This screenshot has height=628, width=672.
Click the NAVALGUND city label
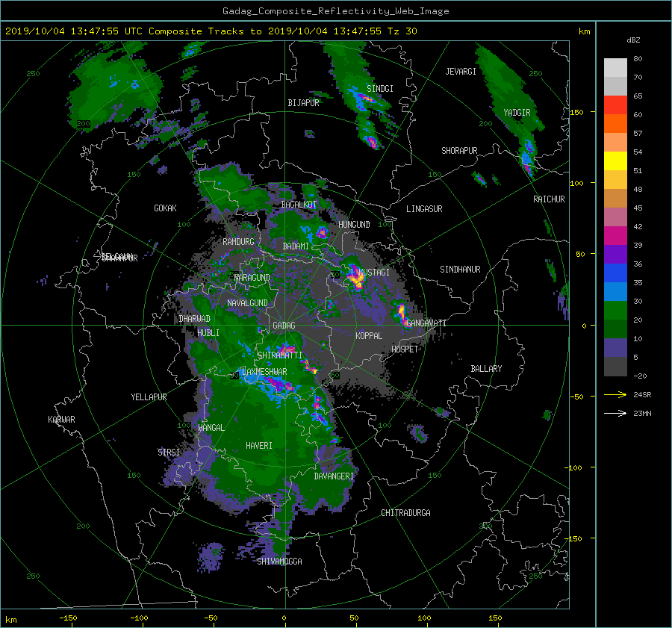[x=247, y=303]
